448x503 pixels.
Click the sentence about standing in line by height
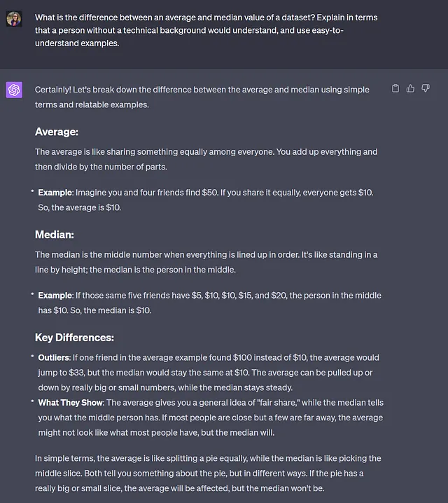point(206,262)
